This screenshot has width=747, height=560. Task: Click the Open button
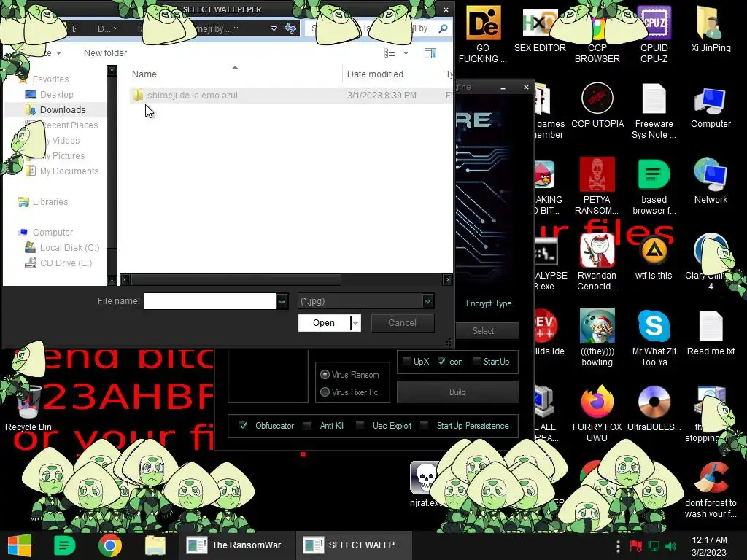coord(324,323)
